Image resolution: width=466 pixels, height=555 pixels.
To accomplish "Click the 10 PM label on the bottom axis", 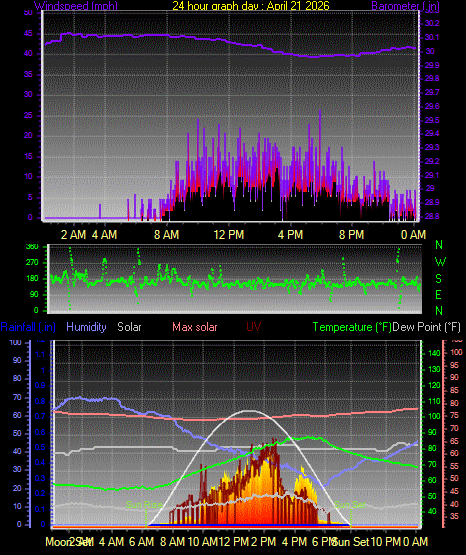I will [x=386, y=542].
